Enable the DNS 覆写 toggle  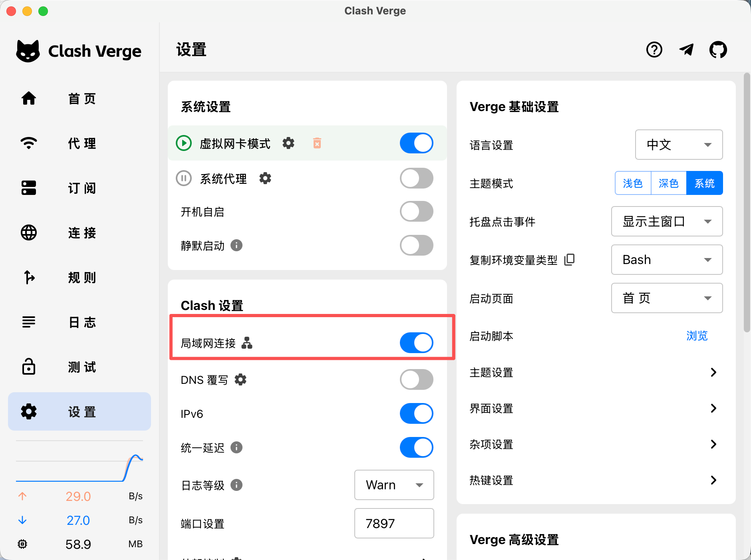(417, 379)
